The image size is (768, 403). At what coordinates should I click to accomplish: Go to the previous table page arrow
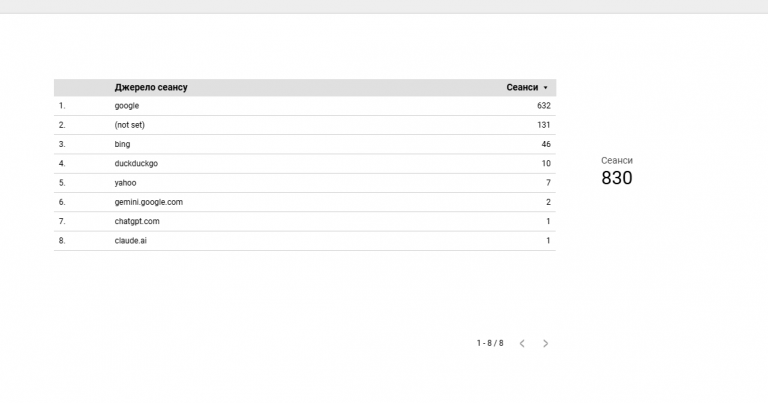[522, 344]
